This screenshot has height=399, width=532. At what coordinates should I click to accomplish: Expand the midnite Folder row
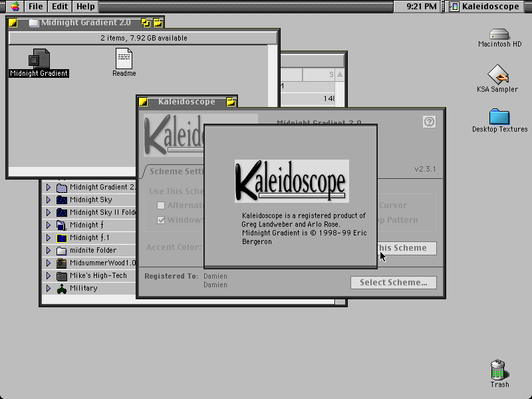[x=48, y=251]
